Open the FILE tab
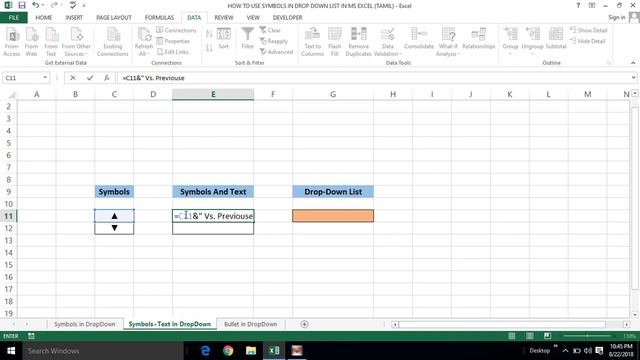 pyautogui.click(x=13, y=18)
